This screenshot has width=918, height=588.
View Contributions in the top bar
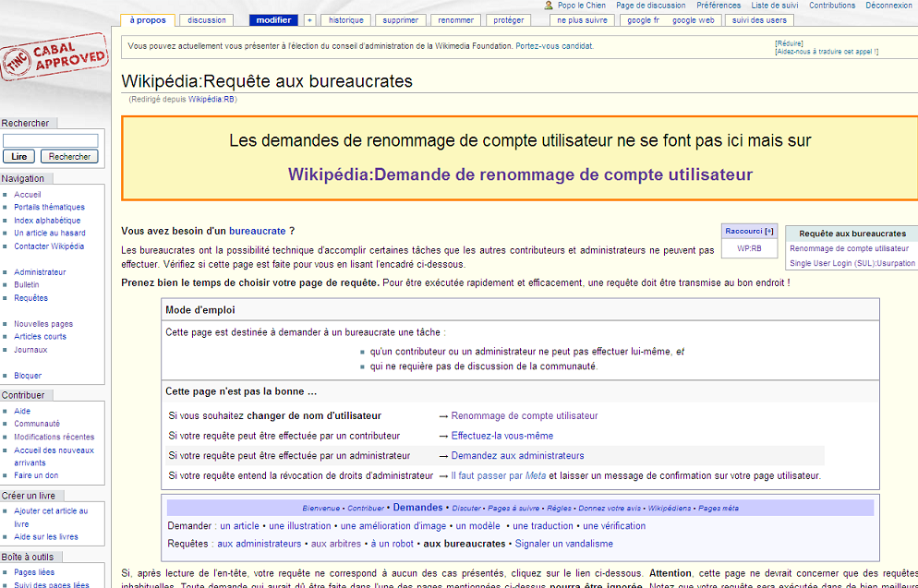tap(832, 6)
